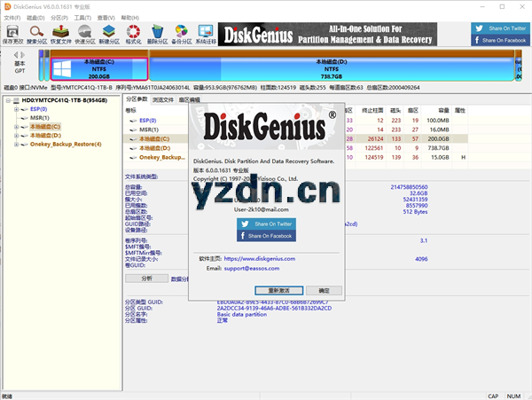Select the 本地磁盘(D:) bar in disk map
This screenshot has width=532, height=400.
328,65
